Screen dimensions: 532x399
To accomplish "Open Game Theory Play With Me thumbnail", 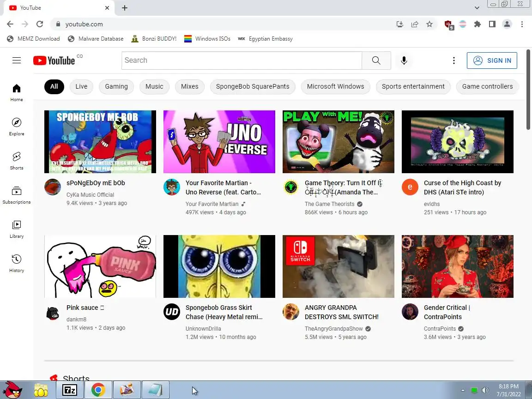I will tap(338, 141).
